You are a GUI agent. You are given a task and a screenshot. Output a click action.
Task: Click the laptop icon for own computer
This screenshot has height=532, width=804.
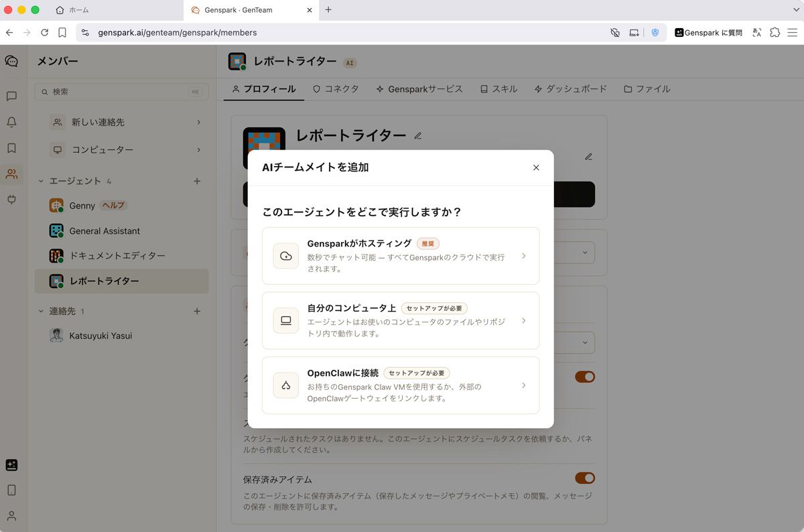pyautogui.click(x=286, y=320)
